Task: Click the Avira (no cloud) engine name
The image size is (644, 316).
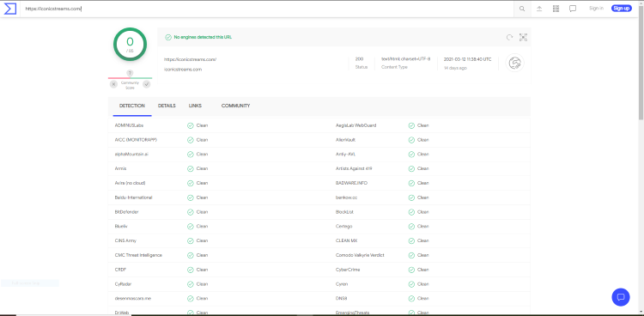Action: (130, 183)
